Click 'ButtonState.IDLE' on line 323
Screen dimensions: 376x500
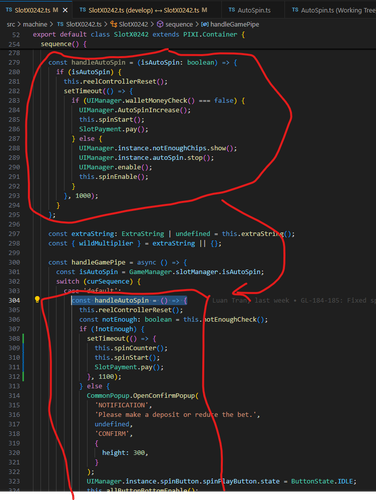[322, 481]
